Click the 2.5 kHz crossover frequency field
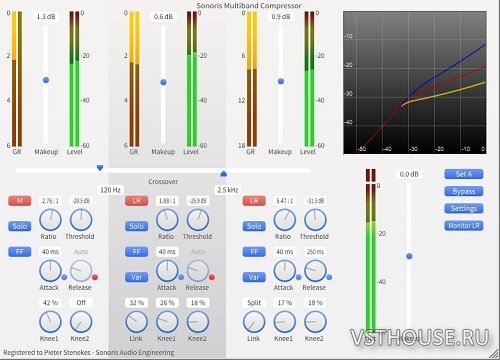The width and height of the screenshot is (500, 360). coord(228,190)
